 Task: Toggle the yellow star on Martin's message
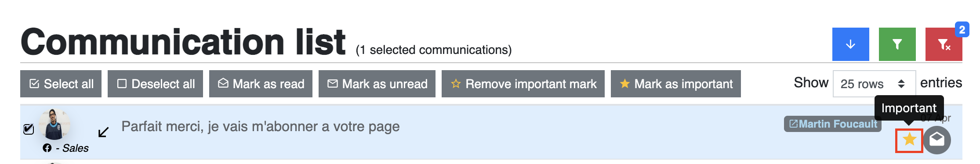coord(909,140)
